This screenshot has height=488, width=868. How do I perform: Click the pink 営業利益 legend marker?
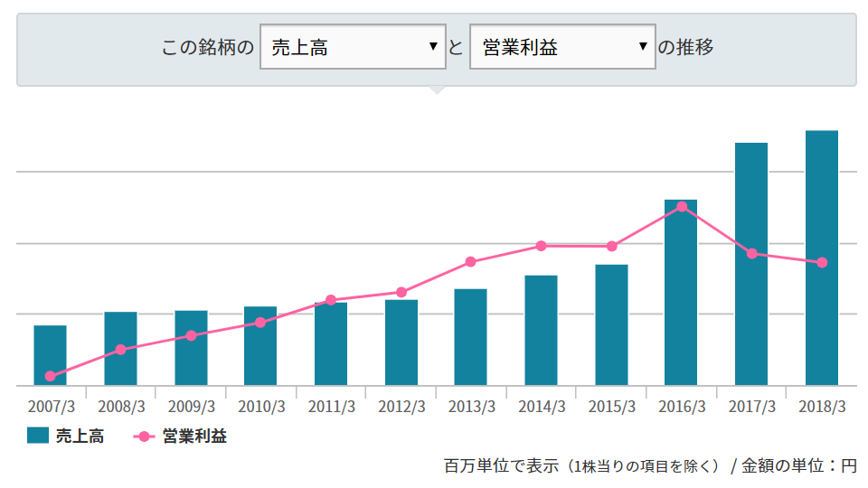(145, 436)
